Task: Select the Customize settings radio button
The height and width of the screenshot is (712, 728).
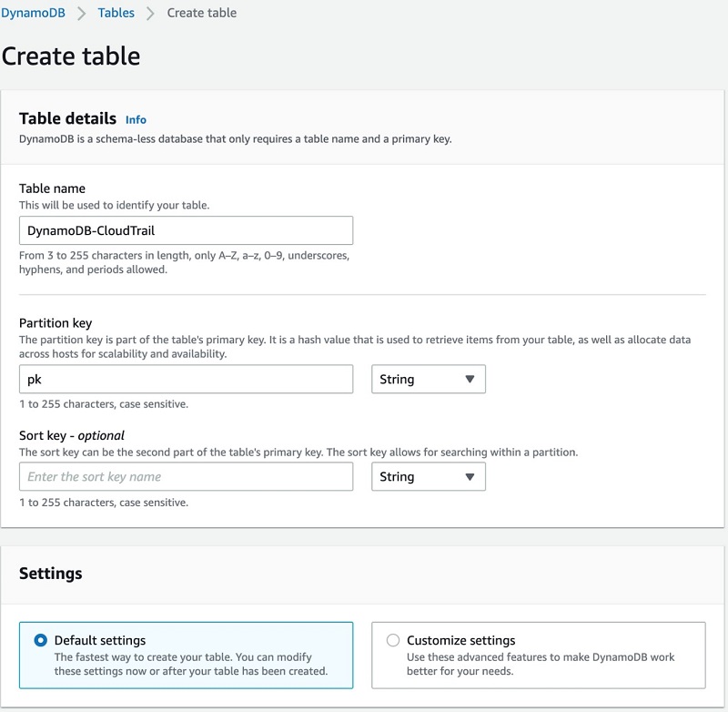Action: [x=393, y=640]
